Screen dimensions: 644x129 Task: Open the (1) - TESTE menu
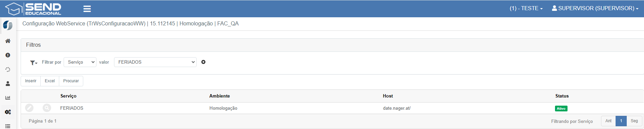pos(526,8)
